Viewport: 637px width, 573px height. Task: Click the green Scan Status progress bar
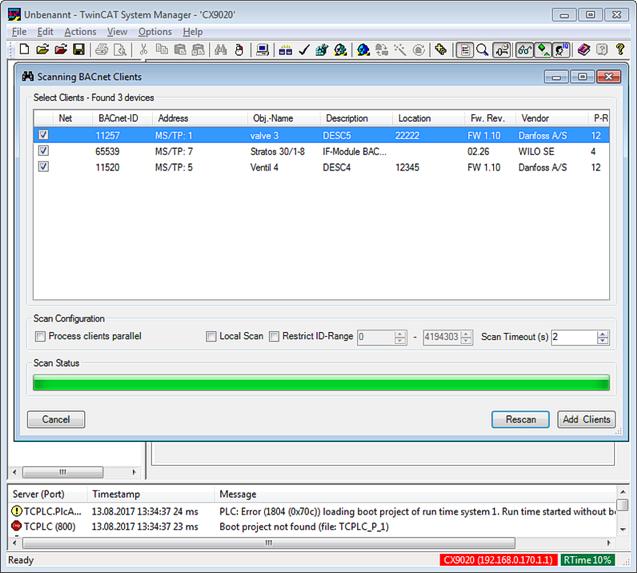pyautogui.click(x=321, y=383)
